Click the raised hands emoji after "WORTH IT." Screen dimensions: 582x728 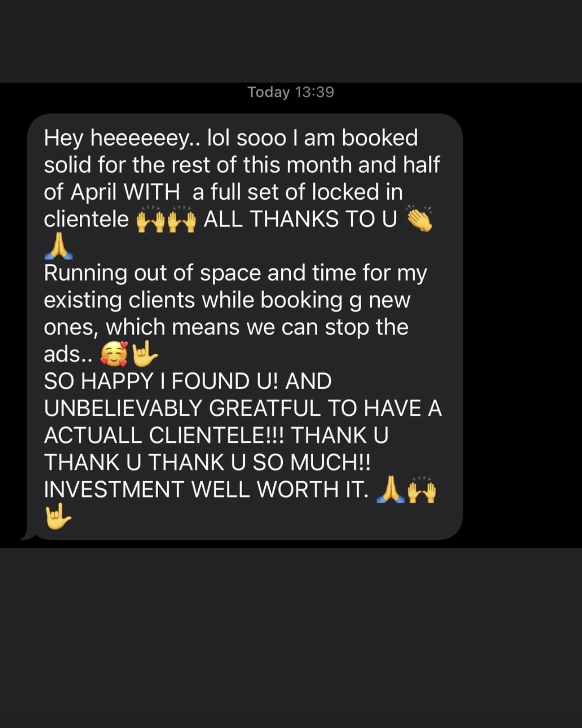[422, 489]
